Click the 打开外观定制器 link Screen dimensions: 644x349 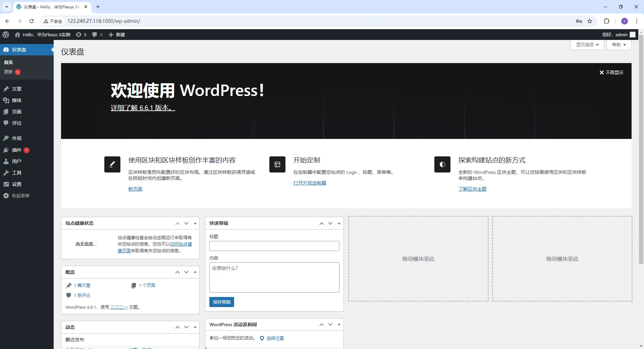pos(310,183)
